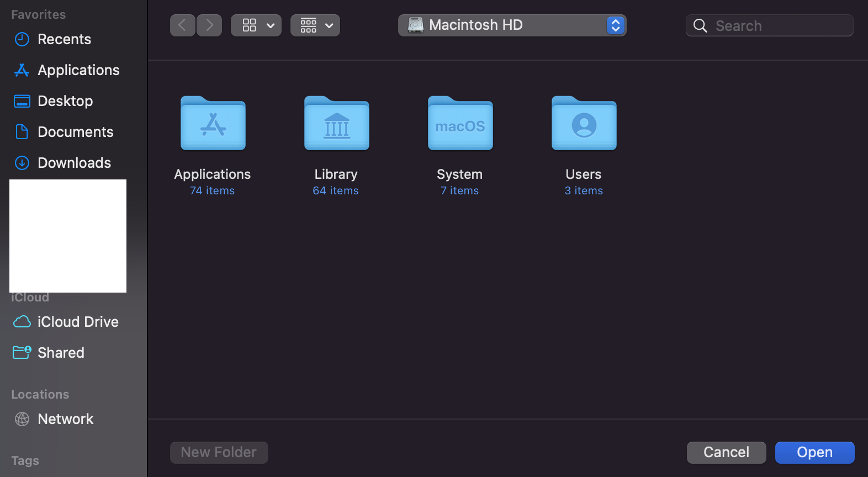
Task: Click the New Folder button
Action: pos(219,452)
